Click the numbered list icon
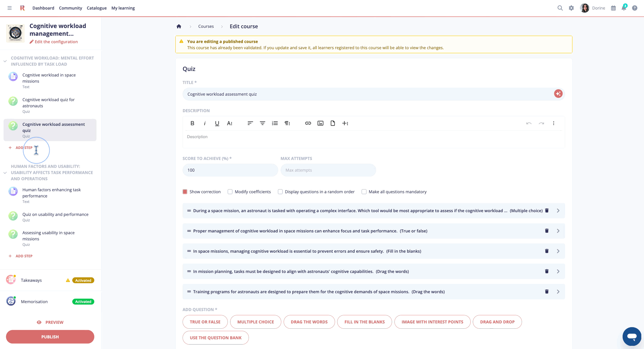The height and width of the screenshot is (349, 644). click(275, 123)
